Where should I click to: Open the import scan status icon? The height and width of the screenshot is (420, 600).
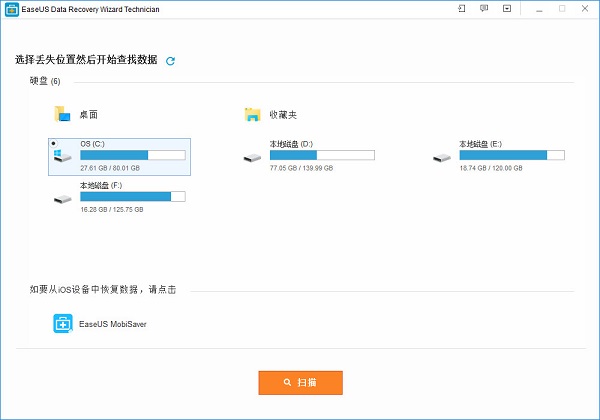coord(462,8)
